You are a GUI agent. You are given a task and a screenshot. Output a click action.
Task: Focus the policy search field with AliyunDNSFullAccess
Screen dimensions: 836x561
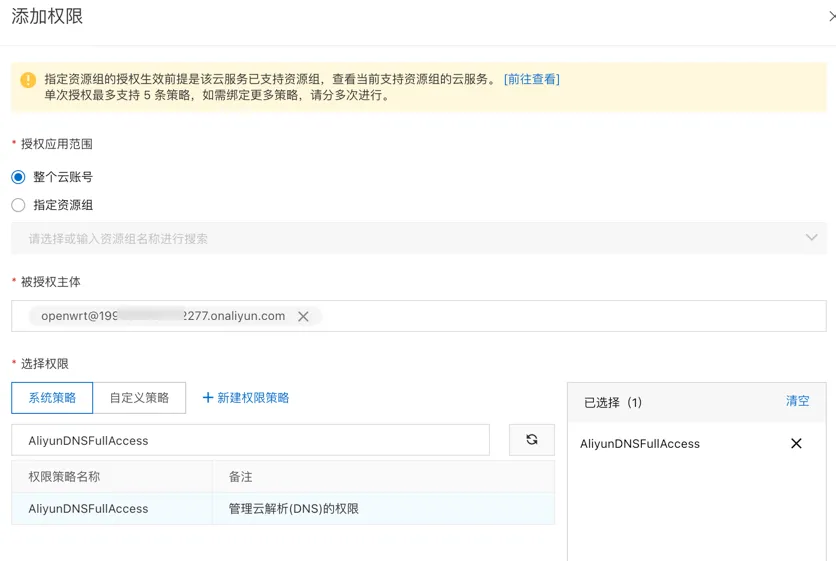tap(250, 440)
